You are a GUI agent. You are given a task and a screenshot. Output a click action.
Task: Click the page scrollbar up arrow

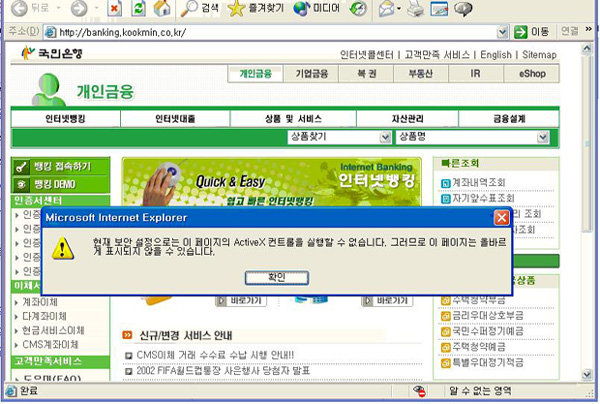(x=587, y=49)
